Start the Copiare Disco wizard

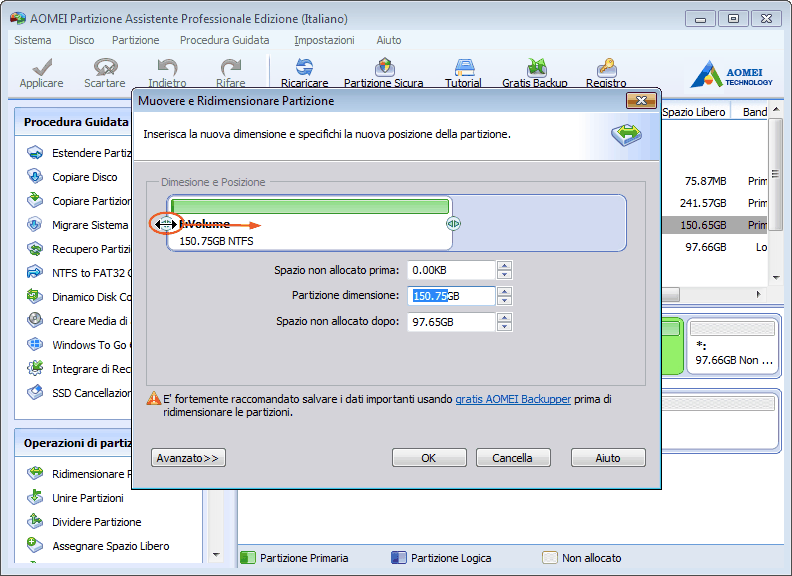pos(35,177)
